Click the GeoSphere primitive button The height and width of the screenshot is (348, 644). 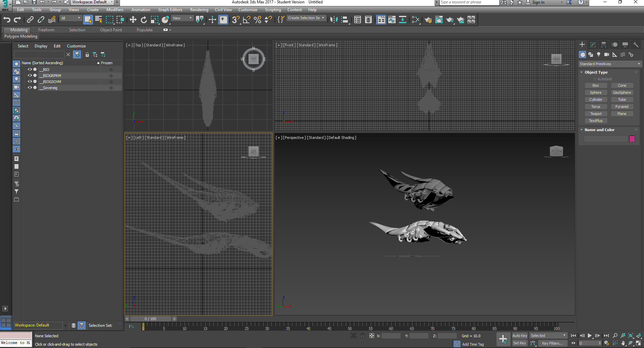coord(622,92)
